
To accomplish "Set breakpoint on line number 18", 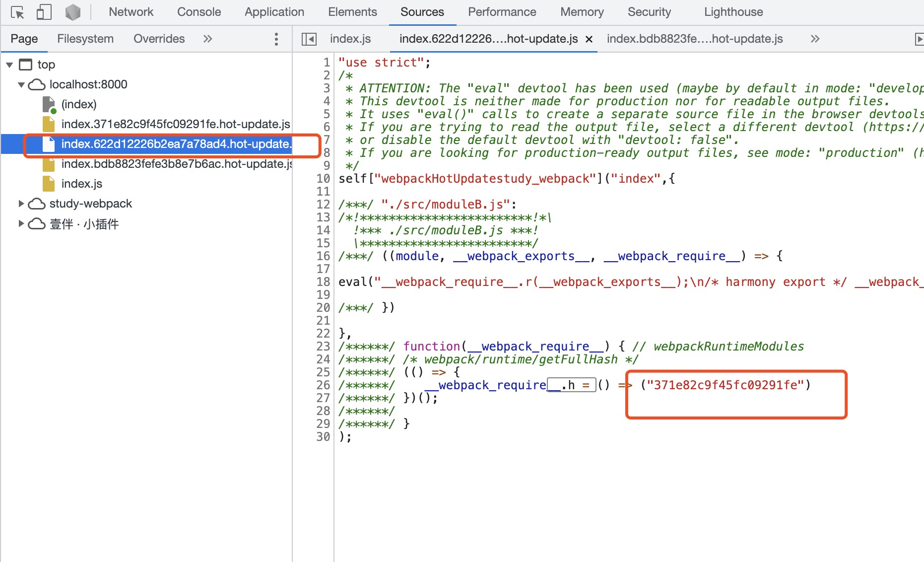I will pos(323,282).
